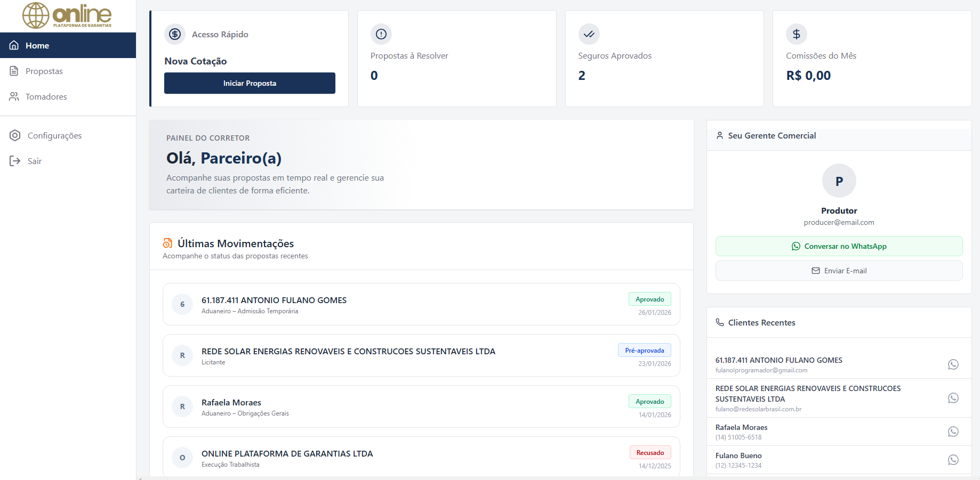Click the dollar icon on Comissões do Mês
This screenshot has height=480, width=980.
(x=796, y=34)
